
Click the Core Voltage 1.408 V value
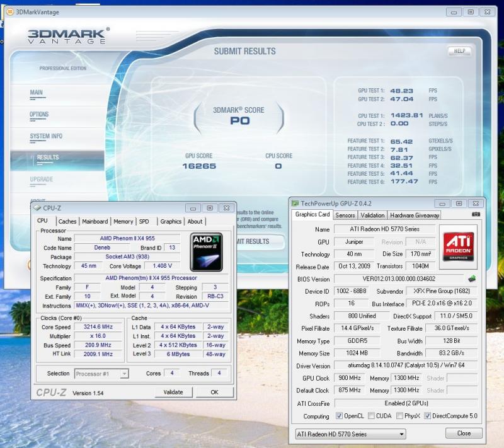(x=163, y=266)
